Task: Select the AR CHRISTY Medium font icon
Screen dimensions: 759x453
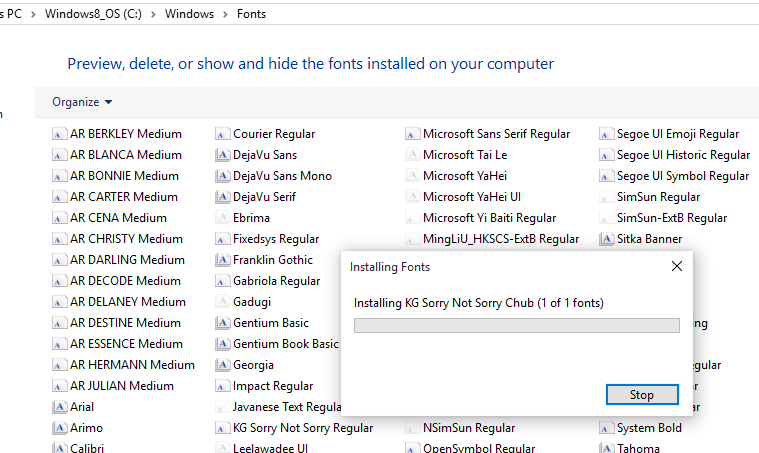Action: [x=59, y=239]
